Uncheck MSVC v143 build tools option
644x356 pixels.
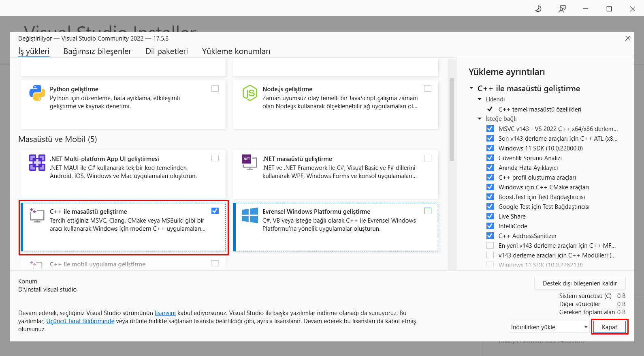(x=490, y=129)
